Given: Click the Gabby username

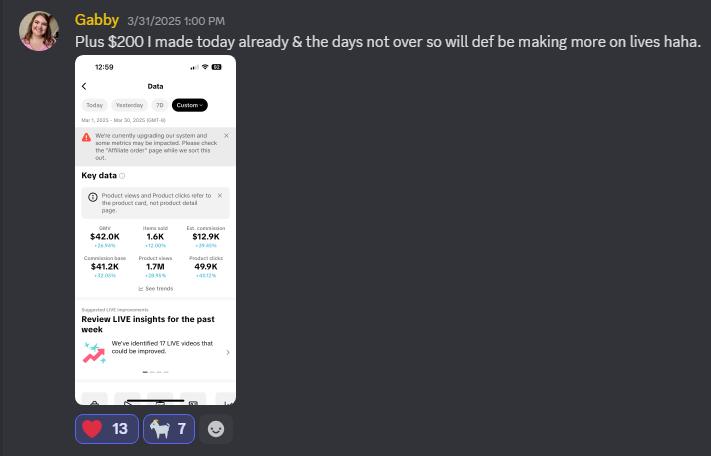Looking at the screenshot, I should 97,20.
